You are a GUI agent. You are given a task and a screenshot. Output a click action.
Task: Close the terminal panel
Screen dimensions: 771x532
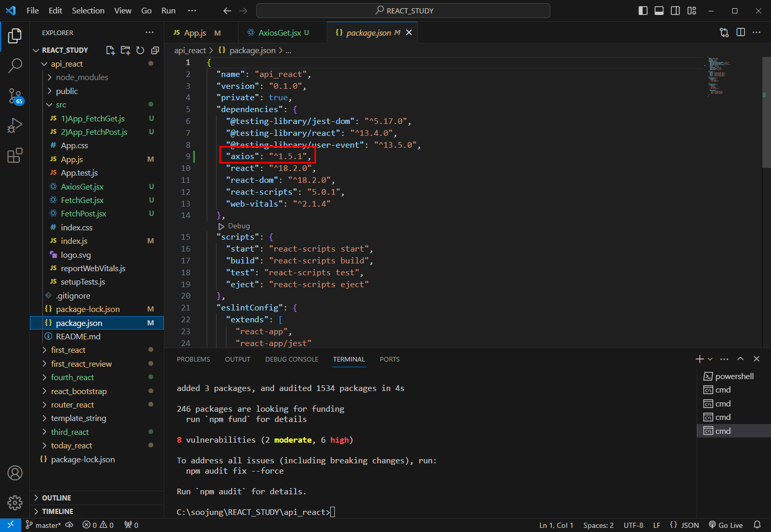tap(757, 359)
